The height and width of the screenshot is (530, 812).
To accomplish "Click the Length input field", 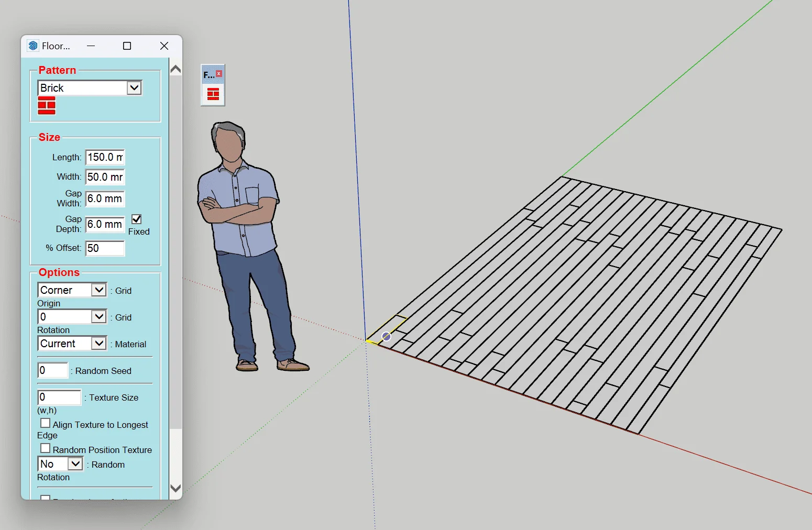I will click(105, 157).
